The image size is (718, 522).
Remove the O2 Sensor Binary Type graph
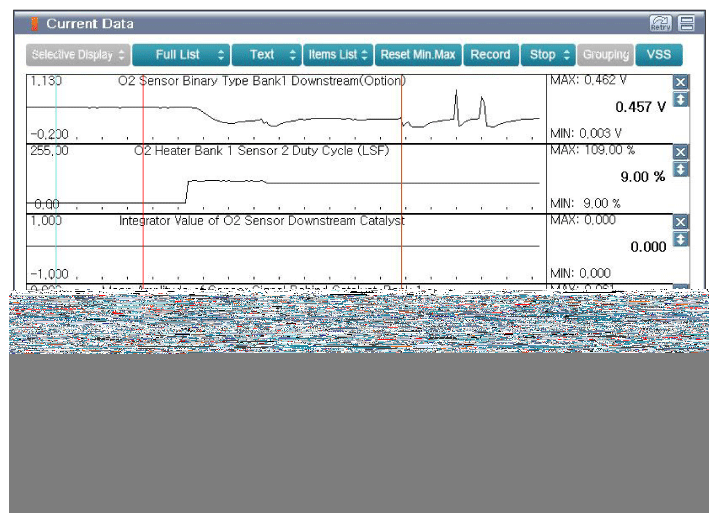(x=681, y=82)
